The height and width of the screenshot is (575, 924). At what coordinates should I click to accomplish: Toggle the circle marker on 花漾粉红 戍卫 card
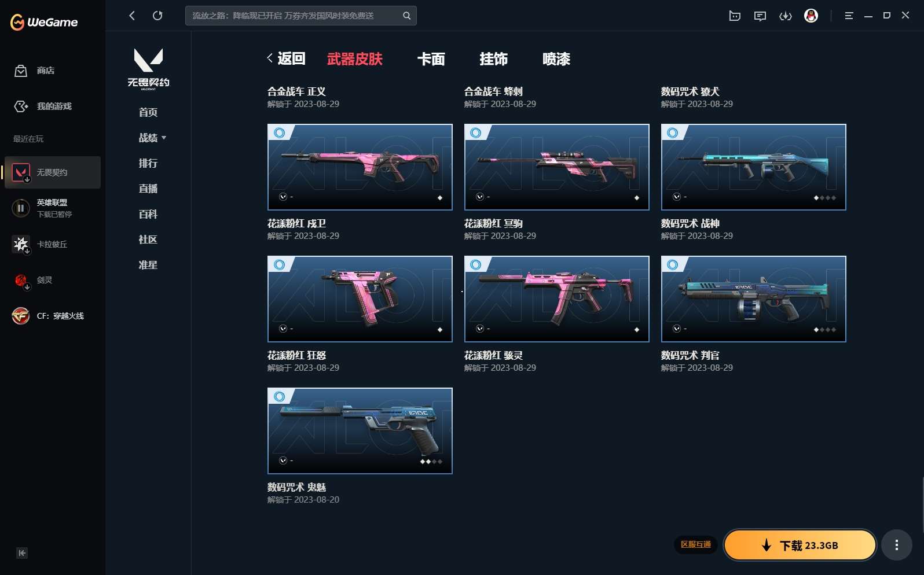280,132
